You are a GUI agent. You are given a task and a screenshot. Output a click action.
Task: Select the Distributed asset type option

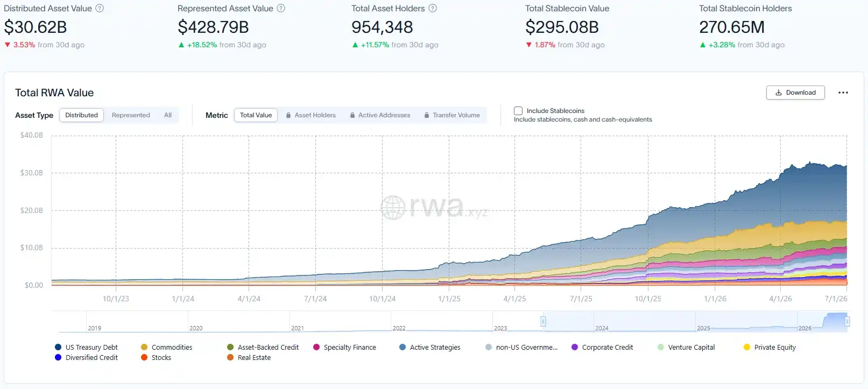pos(81,115)
